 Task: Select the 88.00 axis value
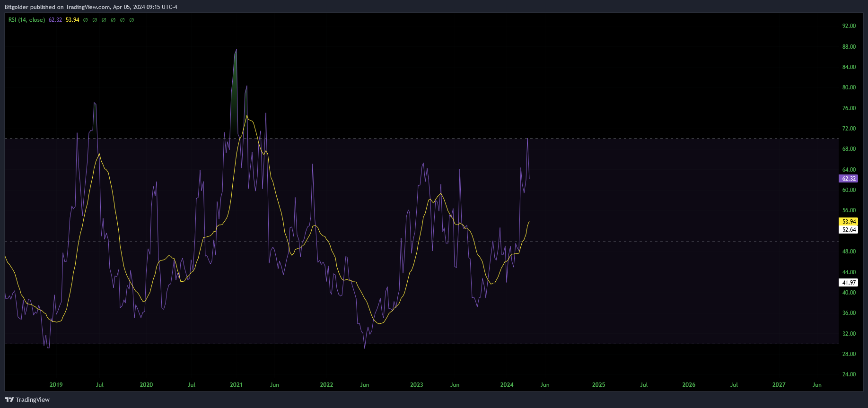(849, 47)
